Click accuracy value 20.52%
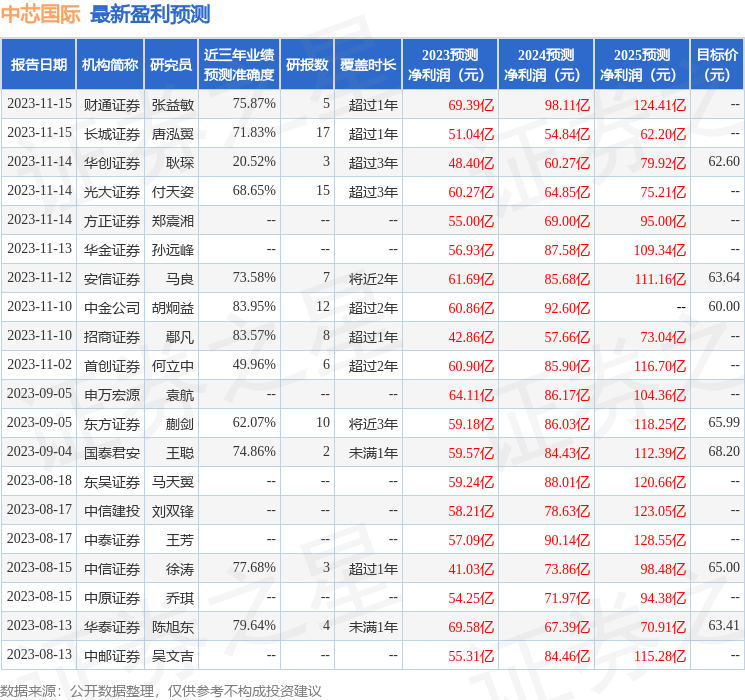Viewport: 745px width, 700px height. coord(254,161)
